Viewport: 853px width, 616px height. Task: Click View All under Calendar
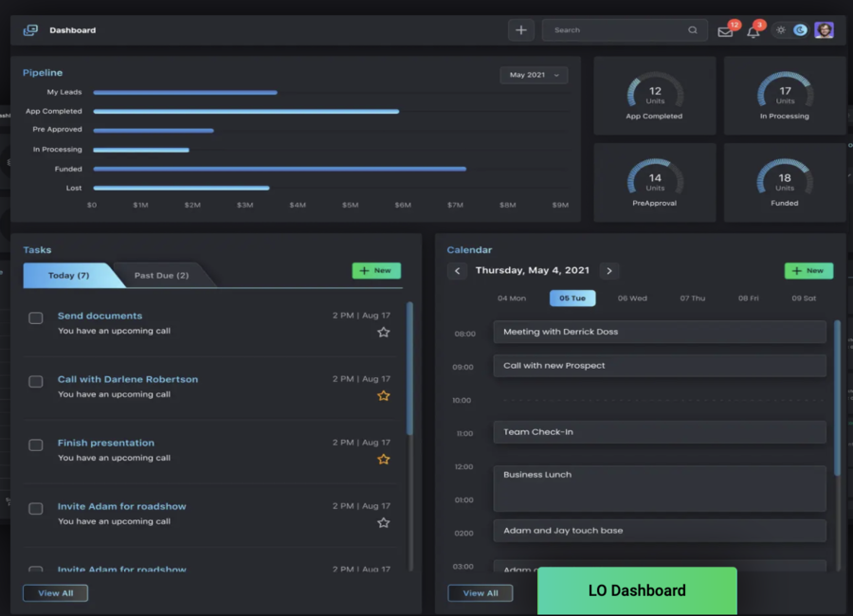(x=480, y=593)
